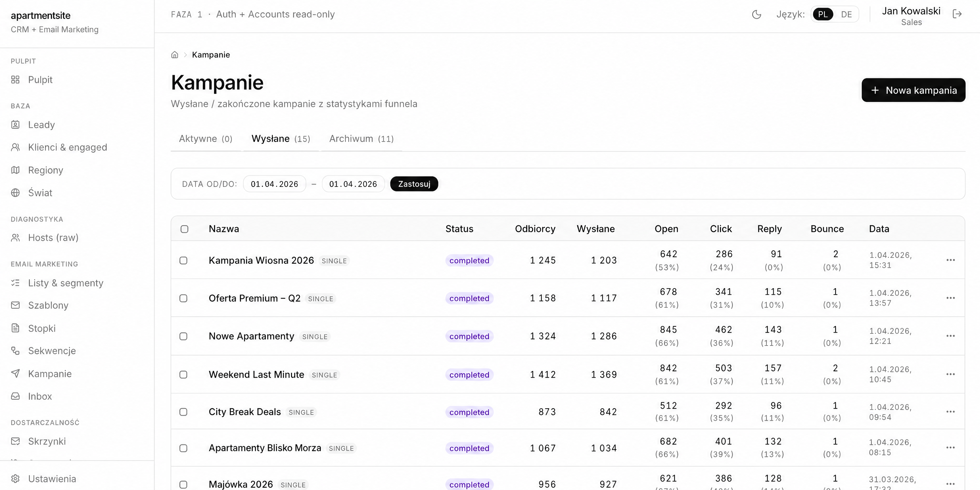This screenshot has height=490, width=980.
Task: Open the Weekend Last Minute campaign name
Action: click(x=256, y=375)
